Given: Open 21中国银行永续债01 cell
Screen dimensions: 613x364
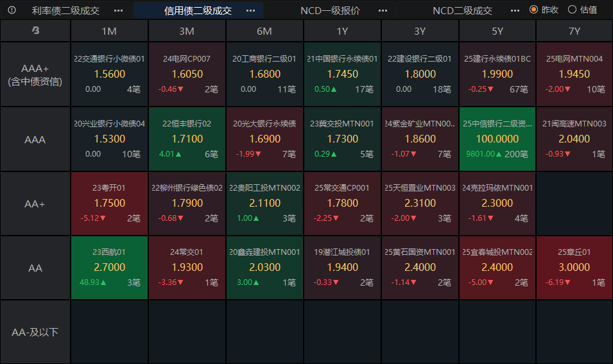Looking at the screenshot, I should point(343,74).
